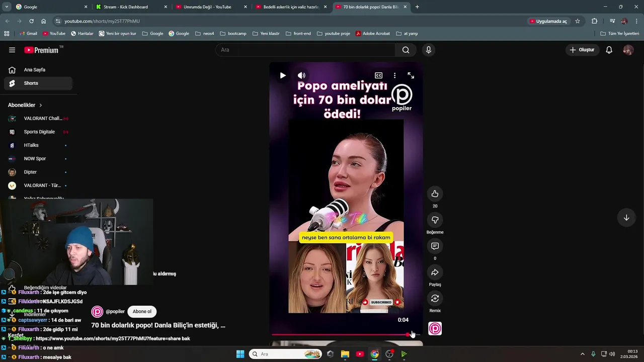This screenshot has width=644, height=362.
Task: Open Sports Digitale subscription
Action: tap(38, 132)
